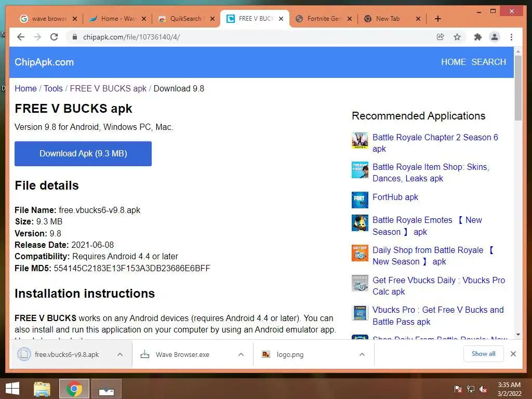This screenshot has width=532, height=399.
Task: Open the Chrome profile avatar
Action: pyautogui.click(x=495, y=37)
